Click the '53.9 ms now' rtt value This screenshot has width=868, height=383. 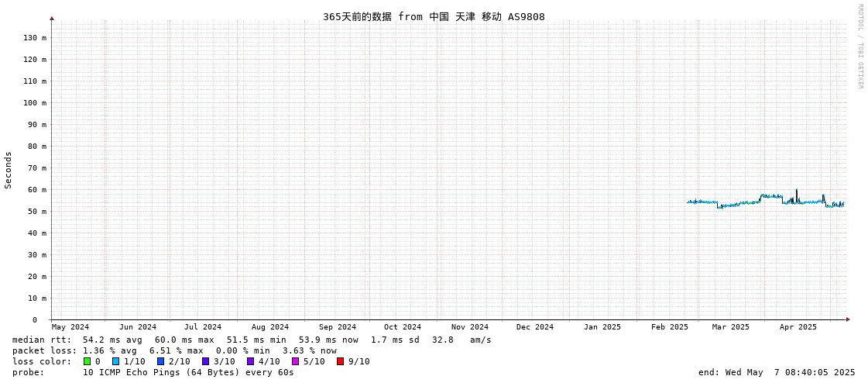pos(328,340)
